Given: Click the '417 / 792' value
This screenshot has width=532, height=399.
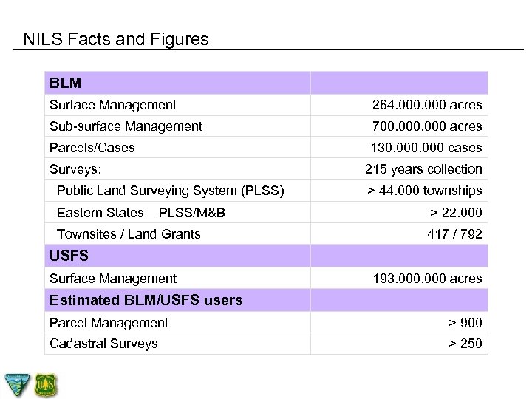Looking at the screenshot, I should pos(454,234).
